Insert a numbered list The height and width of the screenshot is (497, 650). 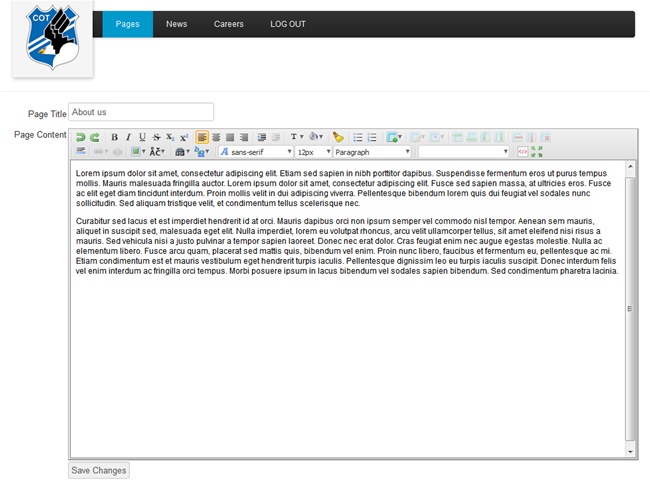pyautogui.click(x=372, y=137)
